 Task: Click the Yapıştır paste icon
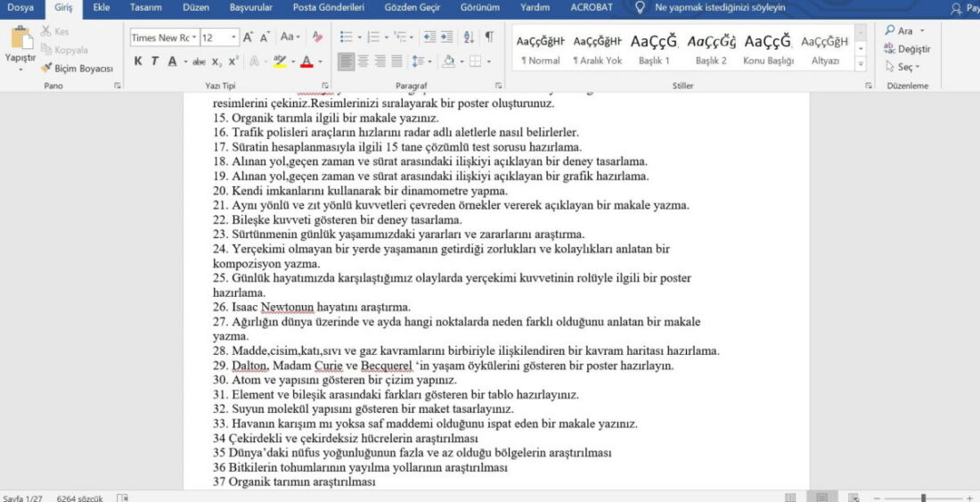click(x=20, y=37)
